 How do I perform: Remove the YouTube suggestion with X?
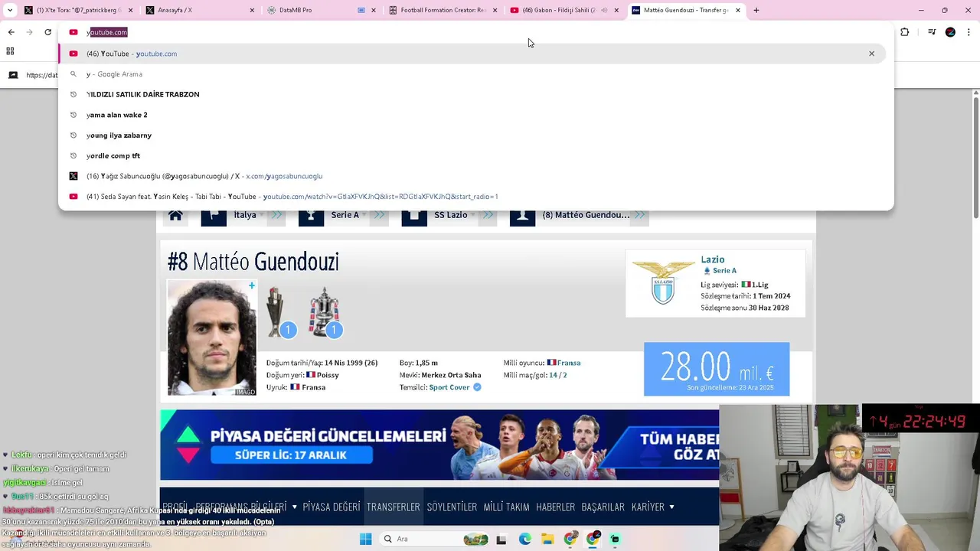tap(871, 54)
